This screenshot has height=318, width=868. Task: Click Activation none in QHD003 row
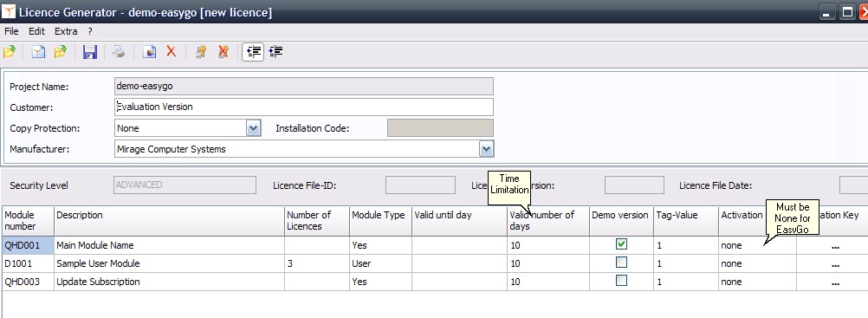(757, 282)
